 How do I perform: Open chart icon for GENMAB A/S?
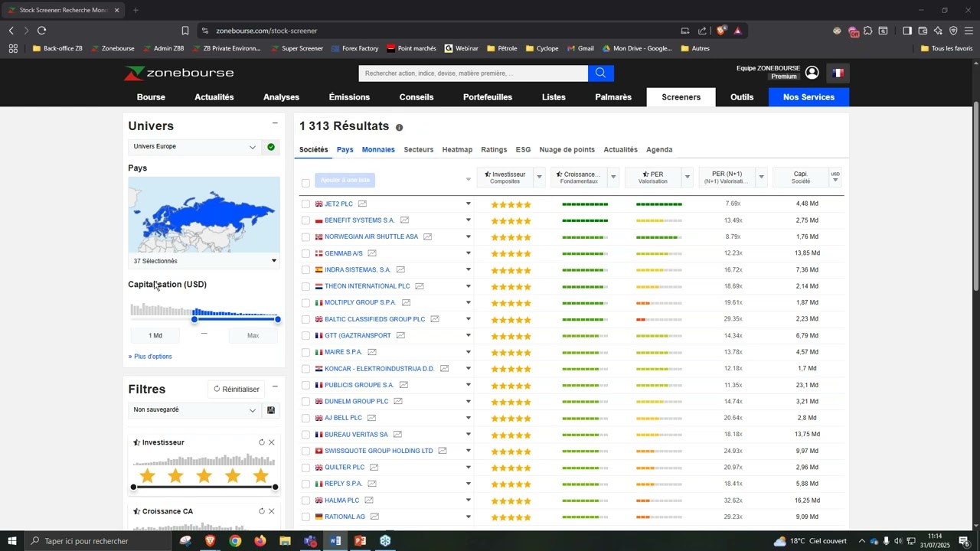(x=372, y=253)
